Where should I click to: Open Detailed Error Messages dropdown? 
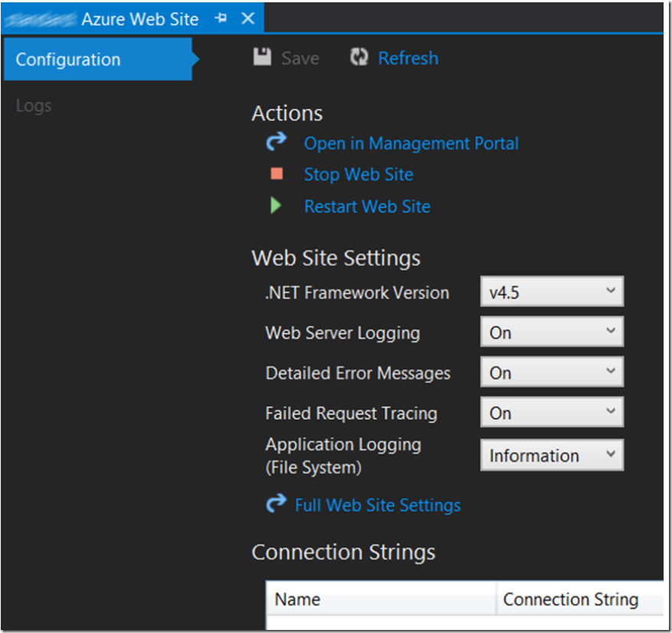pyautogui.click(x=552, y=372)
